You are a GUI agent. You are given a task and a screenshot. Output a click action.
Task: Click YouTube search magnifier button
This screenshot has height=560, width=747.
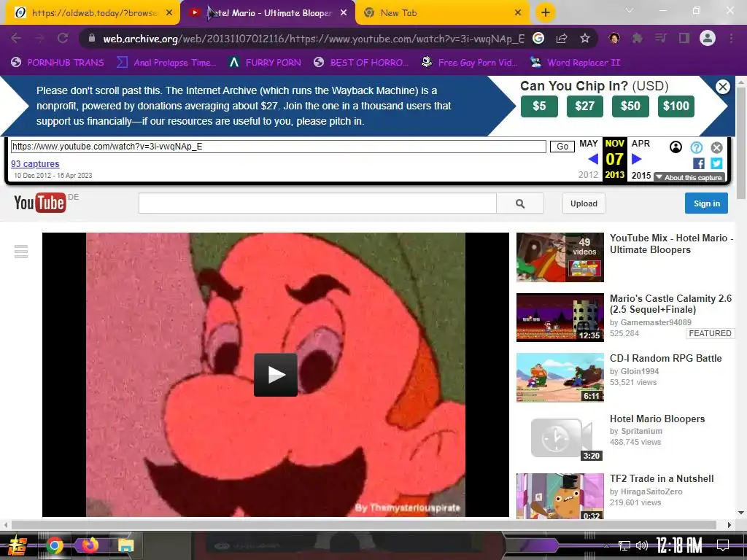pyautogui.click(x=519, y=204)
